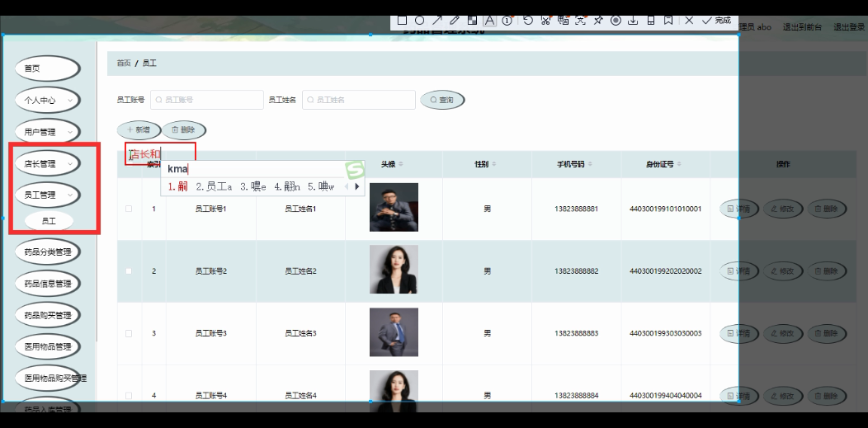Collapse the 员工管理 sidebar menu
This screenshot has width=868, height=428.
48,195
